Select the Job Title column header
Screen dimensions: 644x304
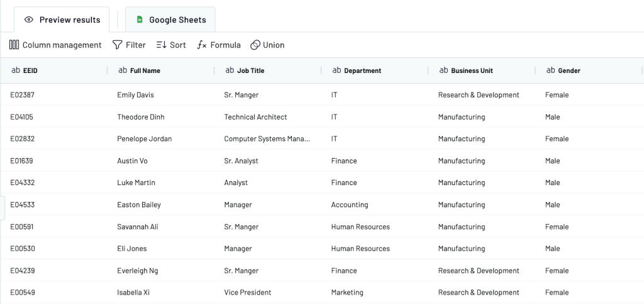coord(268,70)
